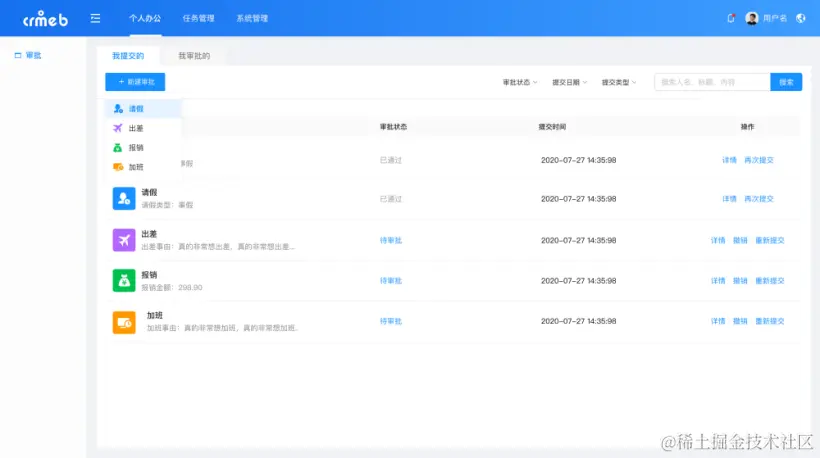The width and height of the screenshot is (820, 458).
Task: Open 详情 for the 报销 row
Action: point(718,281)
